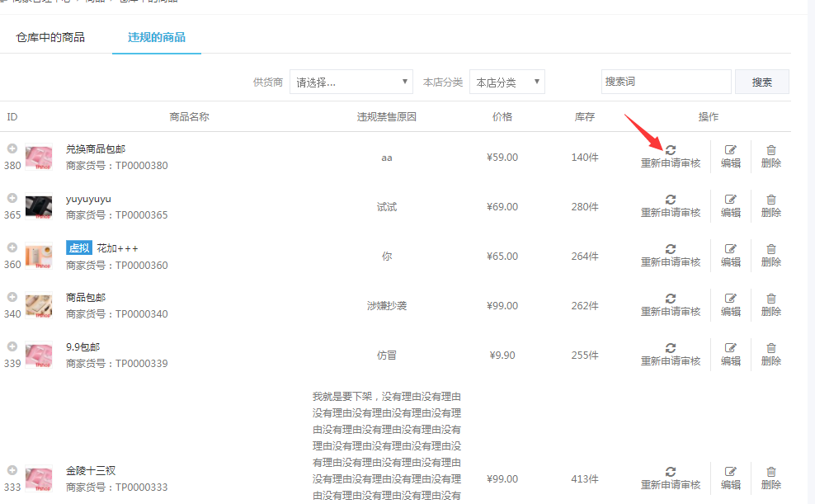The image size is (815, 504).
Task: Open the 供货商 supplier dropdown
Action: (351, 82)
